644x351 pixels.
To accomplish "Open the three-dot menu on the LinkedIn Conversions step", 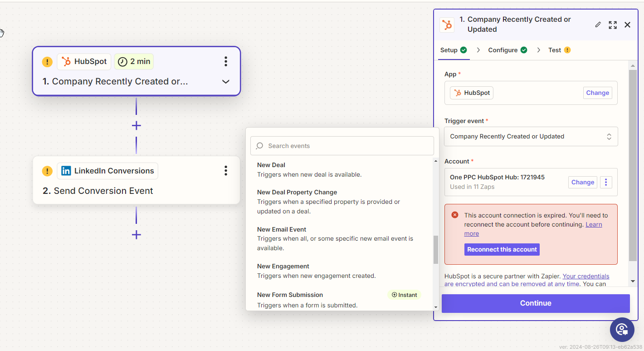I will point(226,171).
